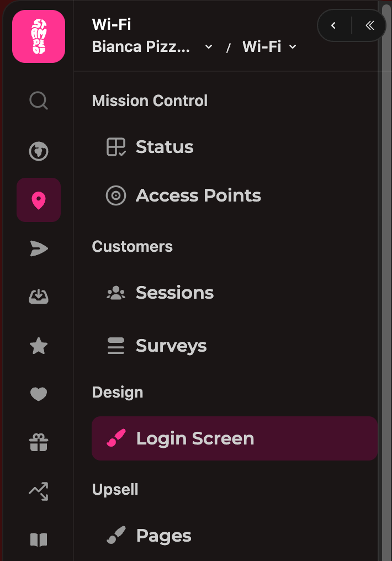Click the globe icon in sidebar
Viewport: 392px width, 561px height.
pos(39,151)
